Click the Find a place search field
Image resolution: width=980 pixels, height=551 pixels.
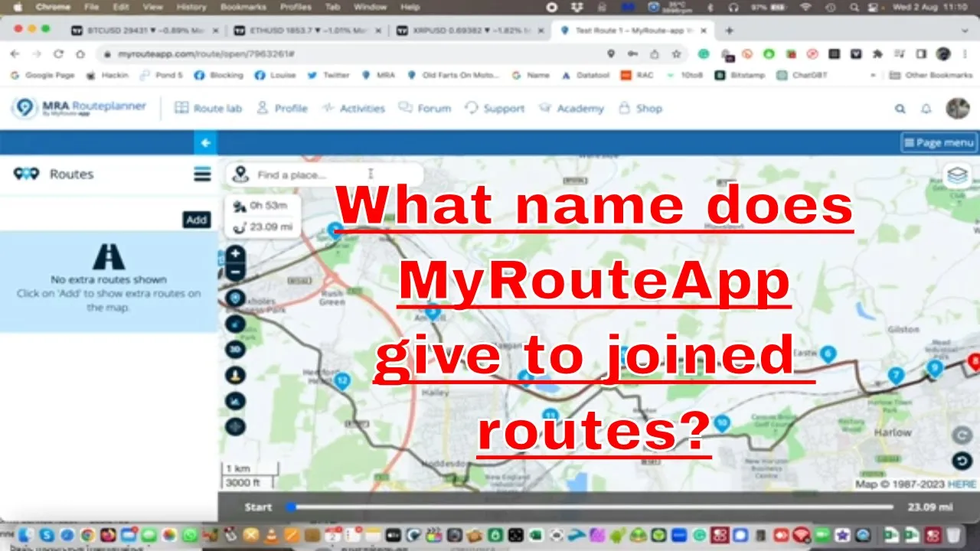325,175
